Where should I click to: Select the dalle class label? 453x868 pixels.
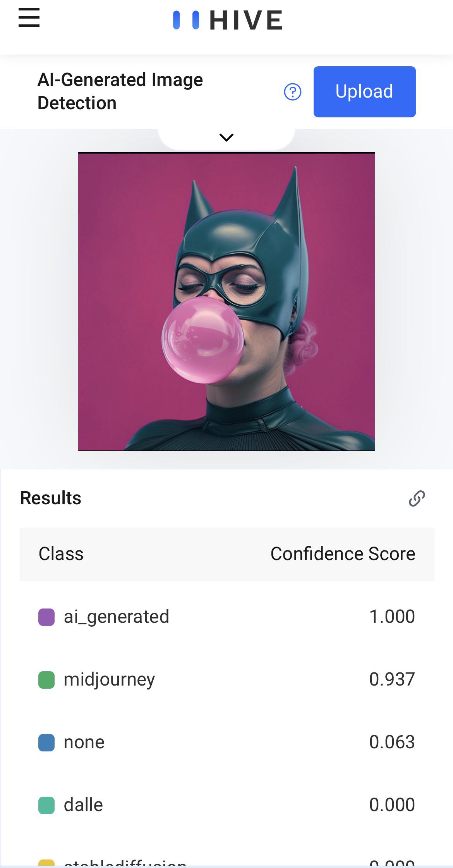83,806
